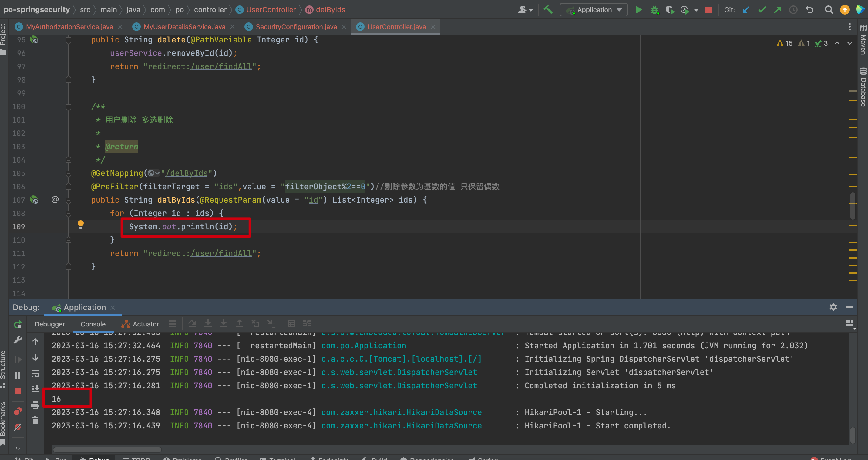Toggle Mute Breakpoints in debug sidebar
Screen dimensions: 868x460
(18, 427)
